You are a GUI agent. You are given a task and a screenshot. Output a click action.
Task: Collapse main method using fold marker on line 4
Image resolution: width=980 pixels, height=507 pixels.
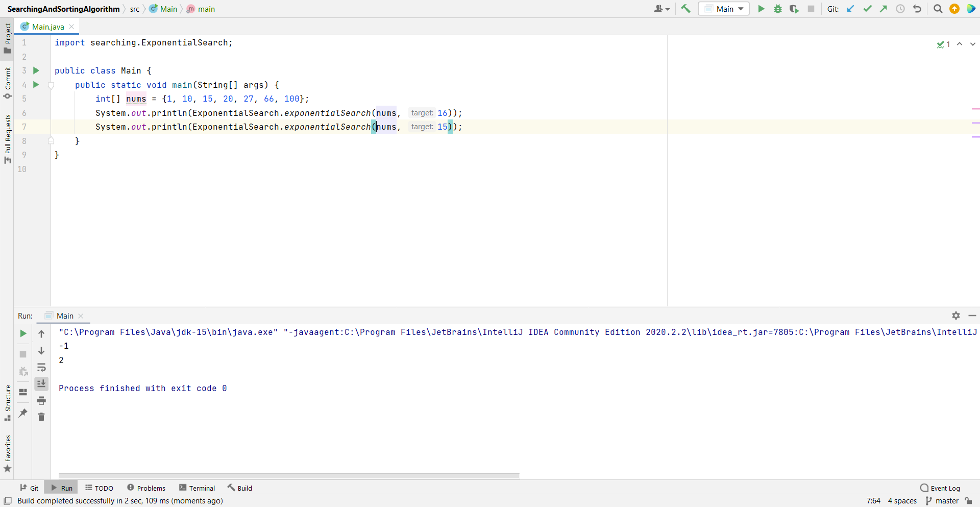click(51, 85)
